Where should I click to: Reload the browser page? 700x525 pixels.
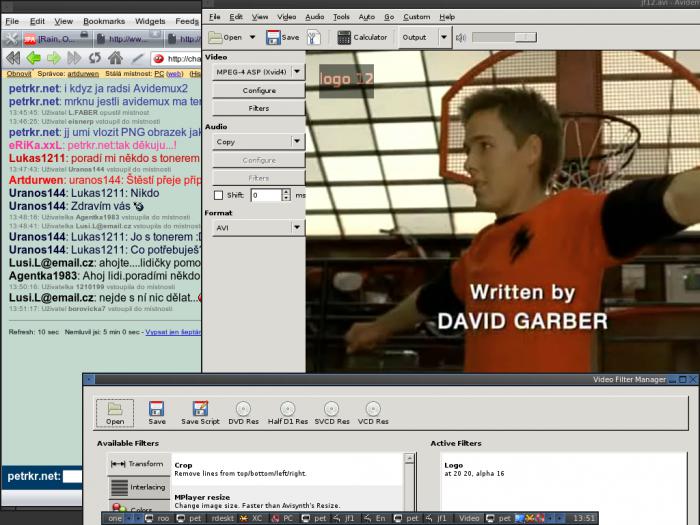[95, 58]
